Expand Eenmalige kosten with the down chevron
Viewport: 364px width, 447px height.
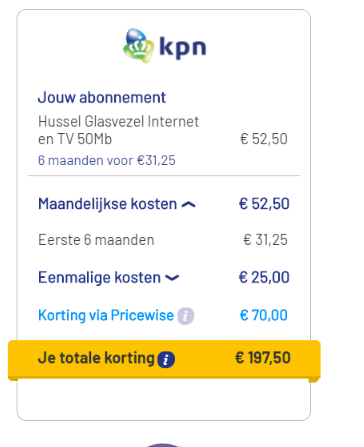[172, 278]
